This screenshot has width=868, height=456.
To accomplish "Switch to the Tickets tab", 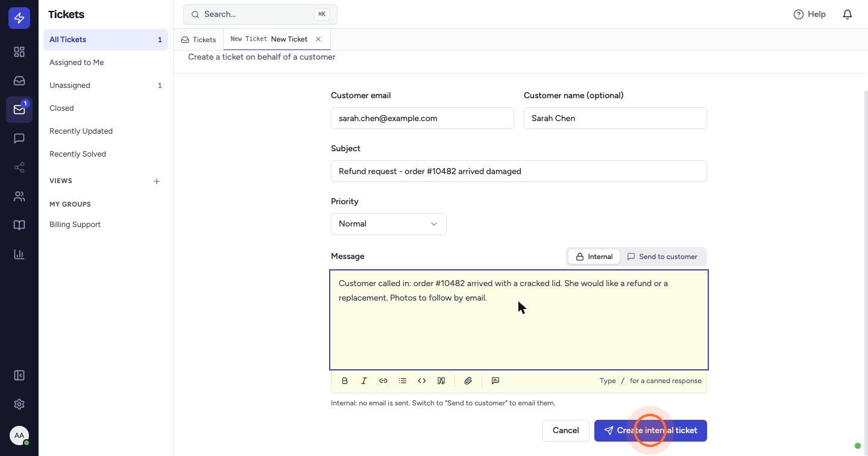I will pyautogui.click(x=198, y=40).
